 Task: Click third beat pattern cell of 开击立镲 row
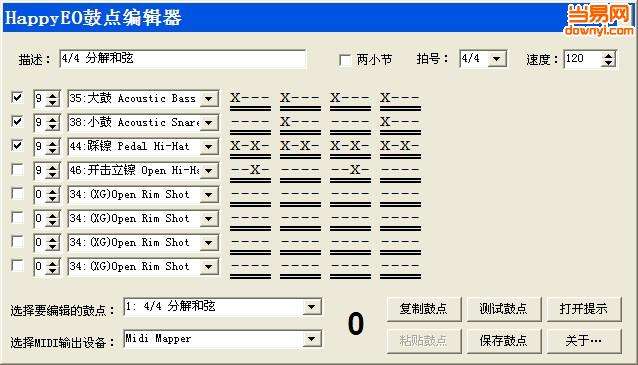[350, 172]
